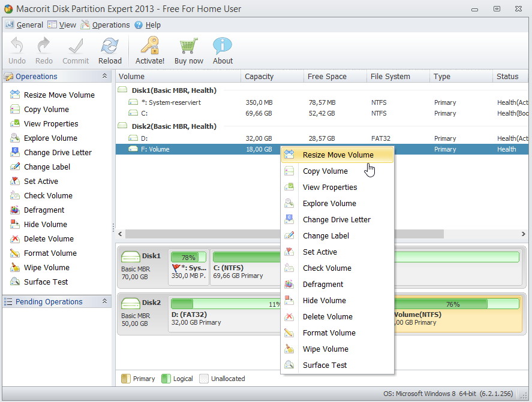
Task: Click the Undo toolbar icon
Action: coord(17,51)
